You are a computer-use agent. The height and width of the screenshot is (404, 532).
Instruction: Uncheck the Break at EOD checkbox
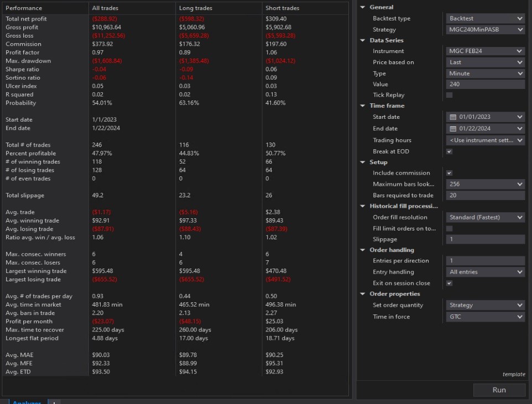pos(449,151)
